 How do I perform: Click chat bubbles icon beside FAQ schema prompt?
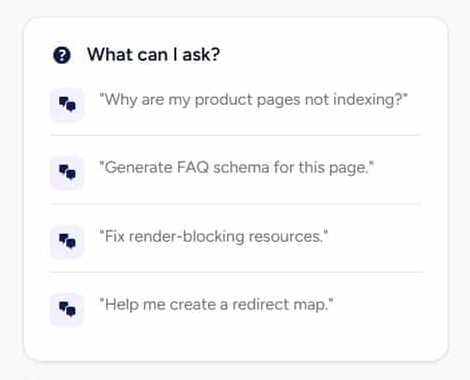pos(67,173)
